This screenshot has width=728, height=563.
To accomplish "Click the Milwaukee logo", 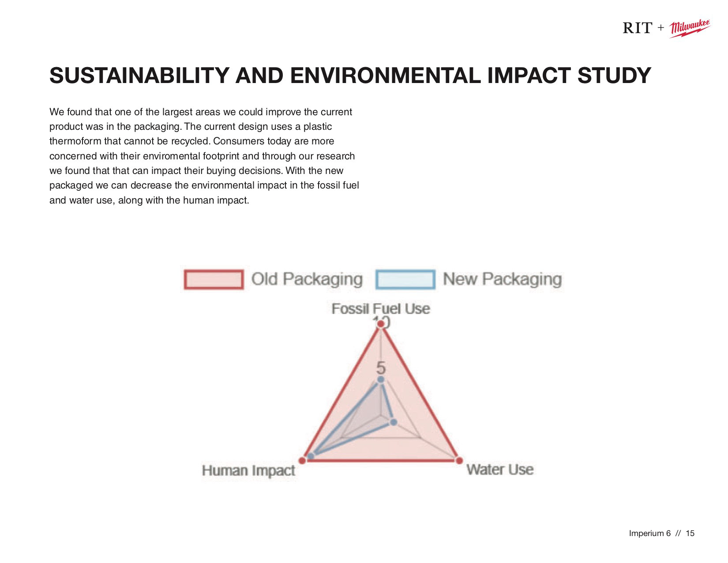I will [690, 29].
